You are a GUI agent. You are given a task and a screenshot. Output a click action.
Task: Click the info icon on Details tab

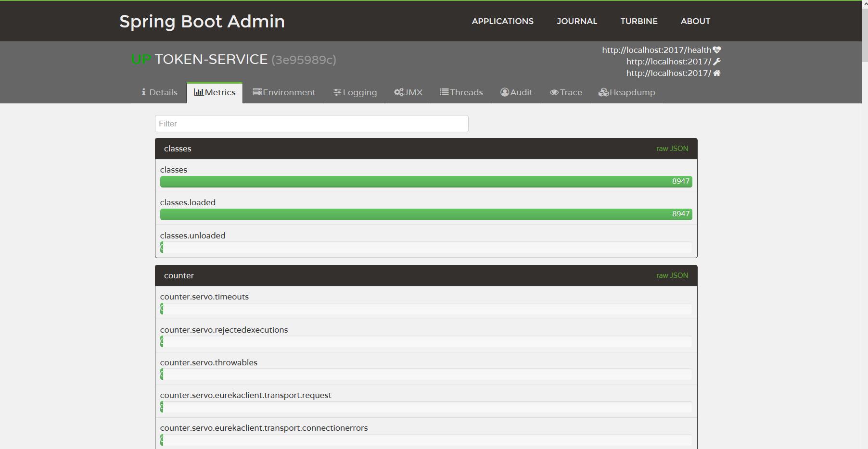(143, 92)
